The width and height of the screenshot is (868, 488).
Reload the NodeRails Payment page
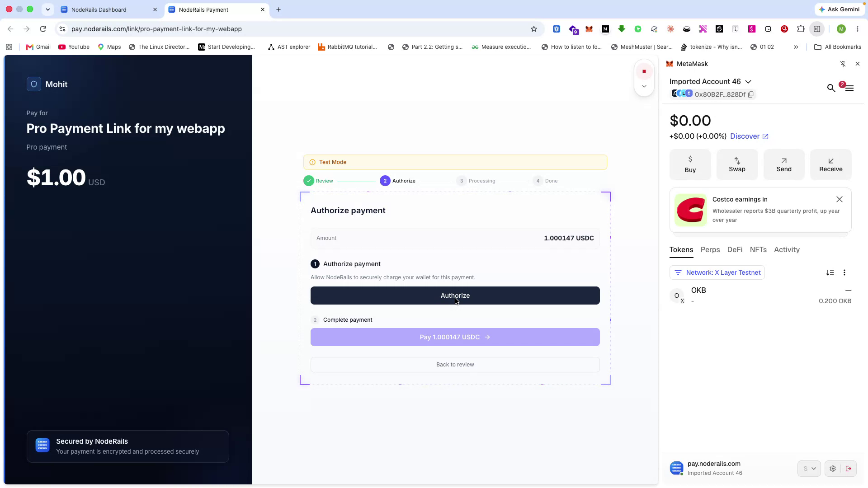point(43,29)
